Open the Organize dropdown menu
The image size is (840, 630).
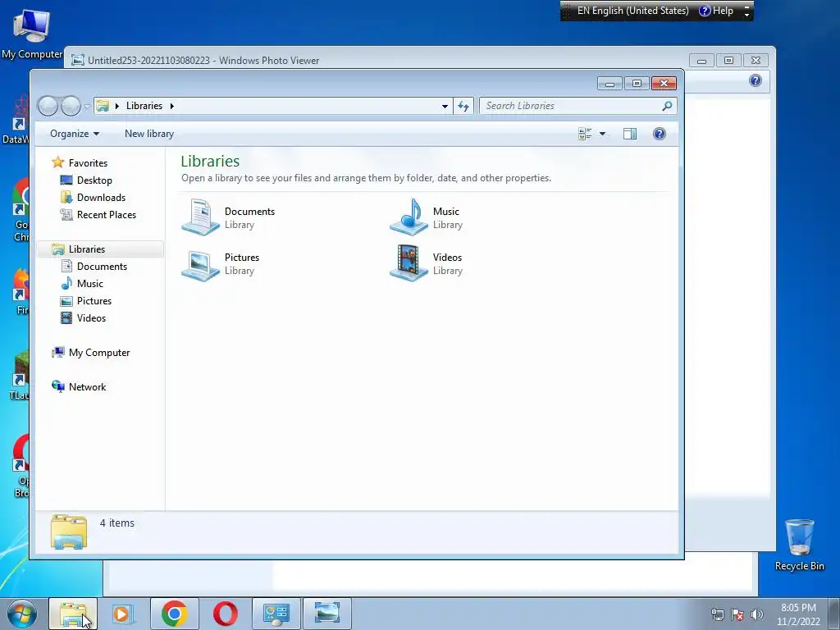pyautogui.click(x=75, y=134)
